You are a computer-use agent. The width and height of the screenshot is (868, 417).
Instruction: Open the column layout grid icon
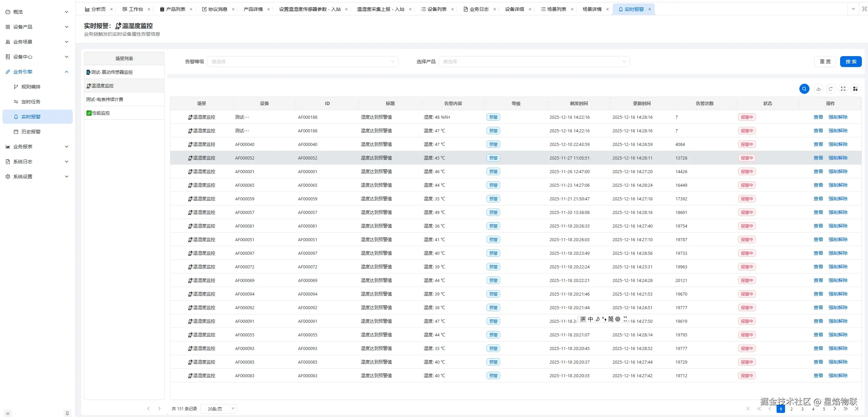coord(856,88)
